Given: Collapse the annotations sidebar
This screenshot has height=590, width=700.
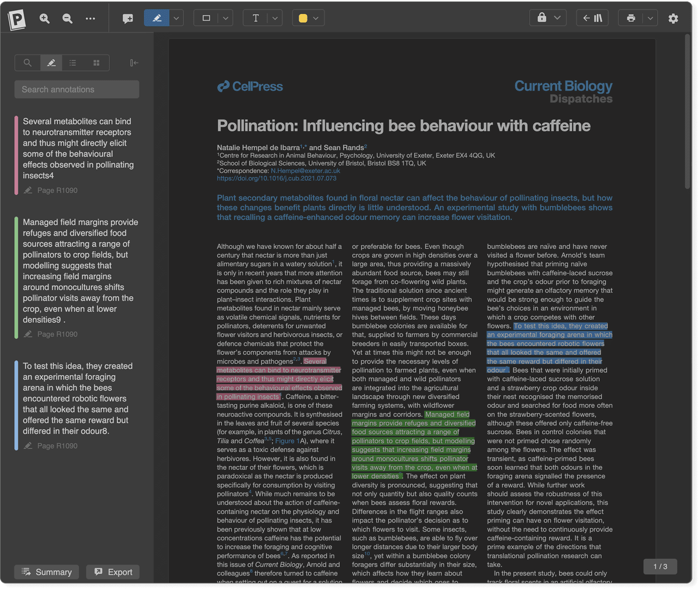Looking at the screenshot, I should [x=133, y=62].
